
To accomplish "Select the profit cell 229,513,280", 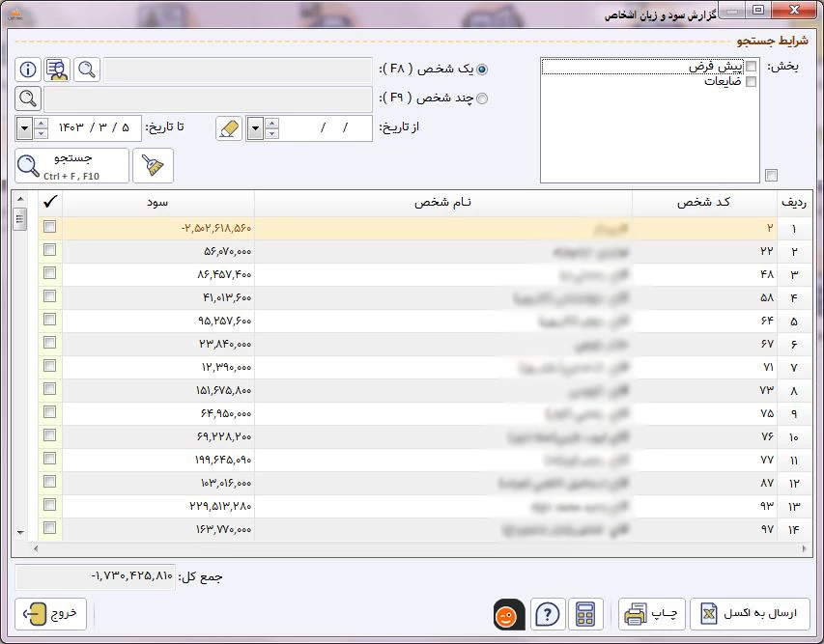I will tap(158, 506).
